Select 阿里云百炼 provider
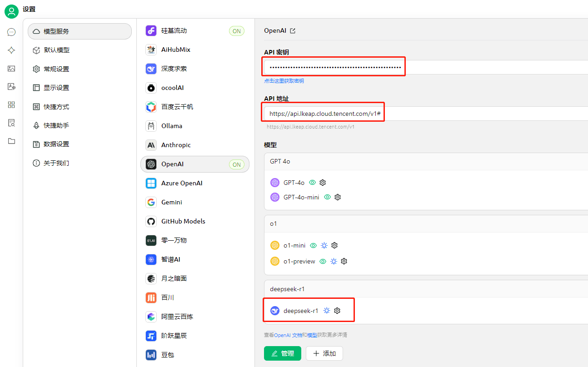 tap(195, 317)
